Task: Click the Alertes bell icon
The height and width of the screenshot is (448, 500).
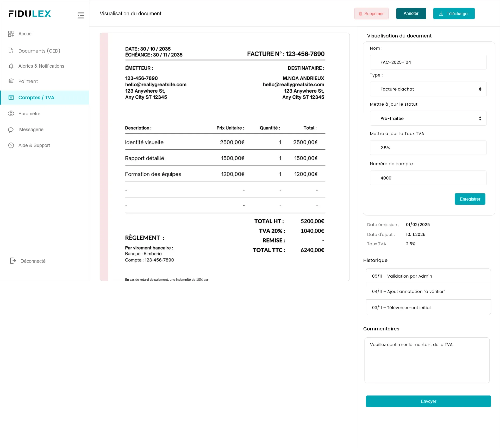Action: click(x=11, y=66)
